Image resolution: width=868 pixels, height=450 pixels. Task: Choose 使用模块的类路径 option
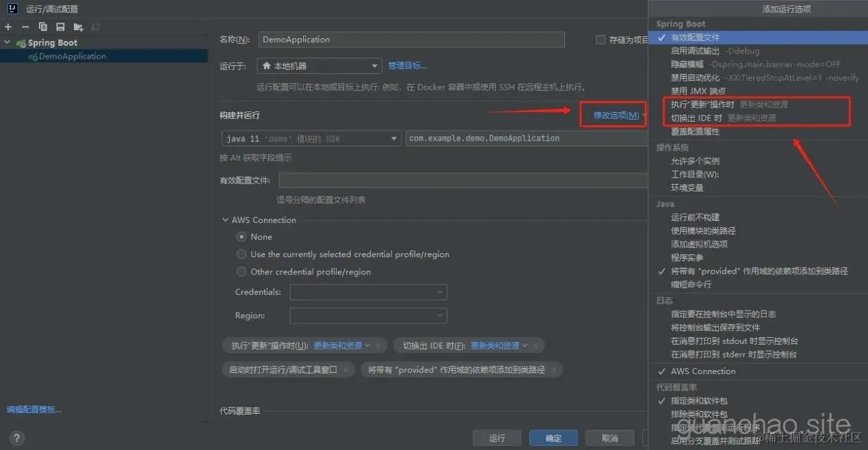click(758, 230)
